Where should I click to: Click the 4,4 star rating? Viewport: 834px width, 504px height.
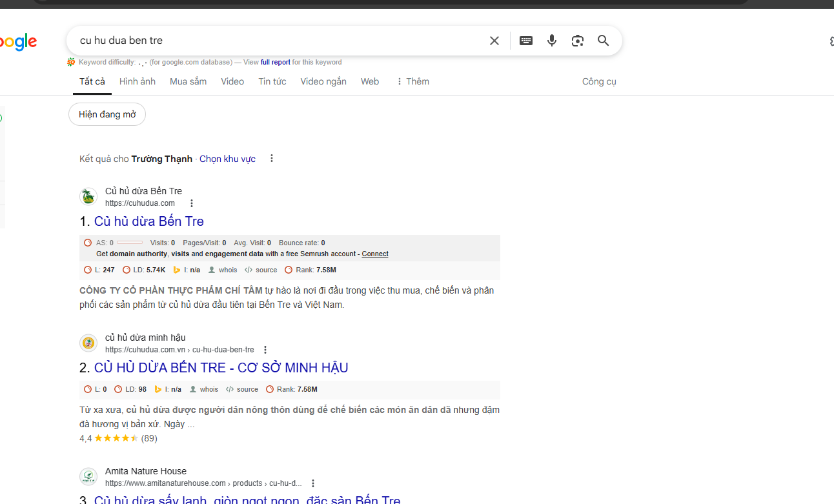click(x=108, y=438)
